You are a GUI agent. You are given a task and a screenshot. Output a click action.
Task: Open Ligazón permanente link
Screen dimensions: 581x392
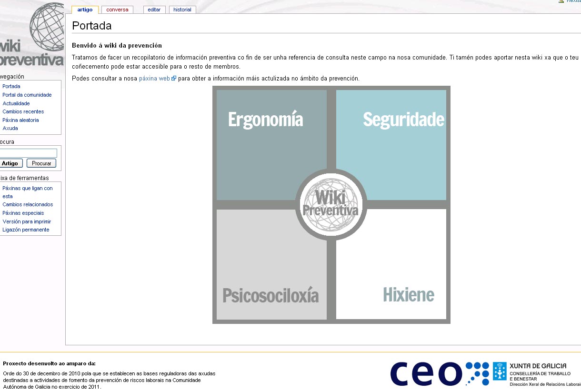click(x=26, y=230)
